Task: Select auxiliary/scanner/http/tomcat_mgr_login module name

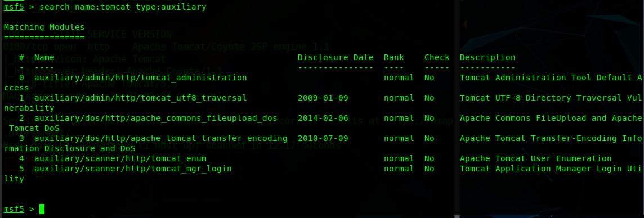Action: [133, 169]
